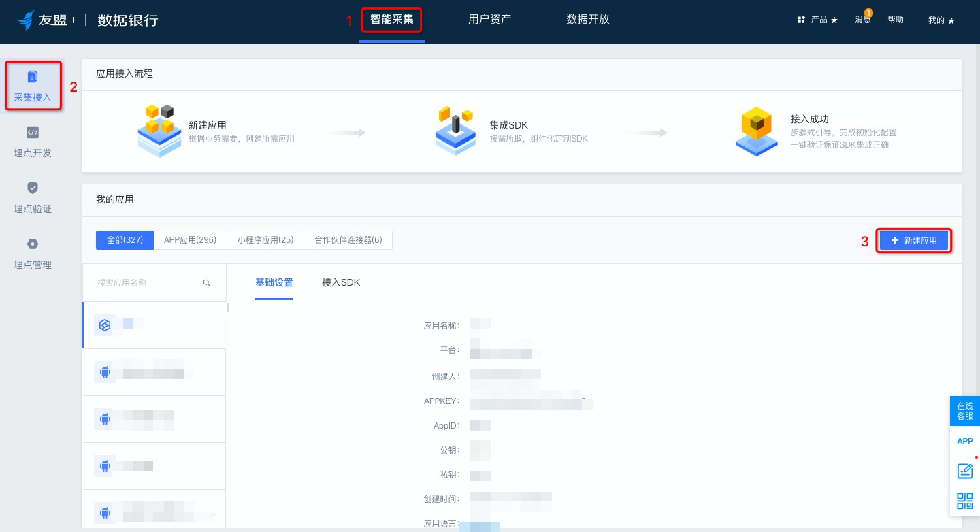980x532 pixels.
Task: Click the 集成SDK step illustration
Action: coord(455,131)
